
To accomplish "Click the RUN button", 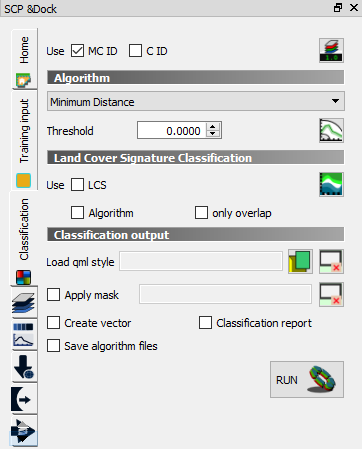I will [x=307, y=379].
